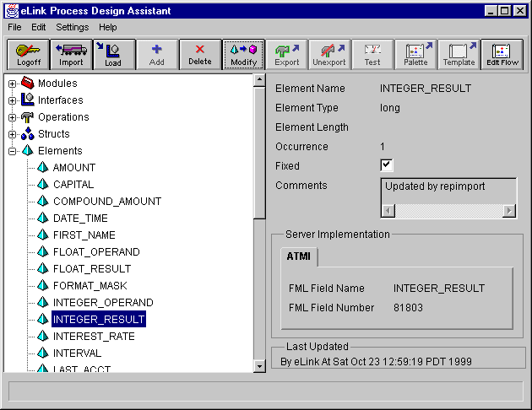This screenshot has width=532, height=410.
Task: Click the Occurrence value 1
Action: [383, 147]
